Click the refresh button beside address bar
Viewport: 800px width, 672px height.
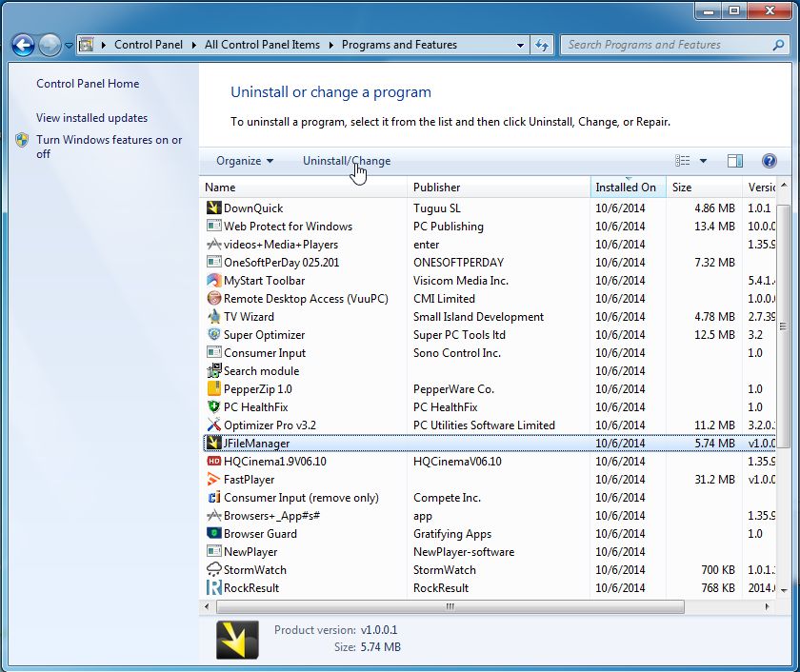[541, 45]
